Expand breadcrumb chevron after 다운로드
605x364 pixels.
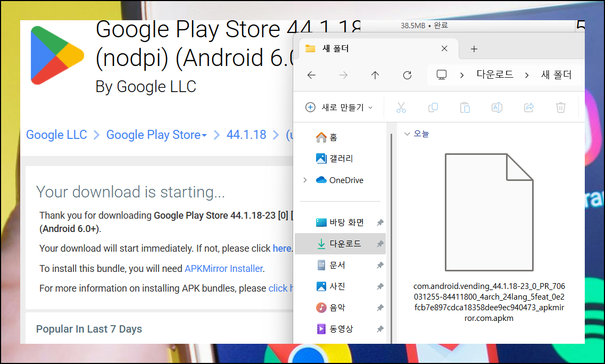527,75
